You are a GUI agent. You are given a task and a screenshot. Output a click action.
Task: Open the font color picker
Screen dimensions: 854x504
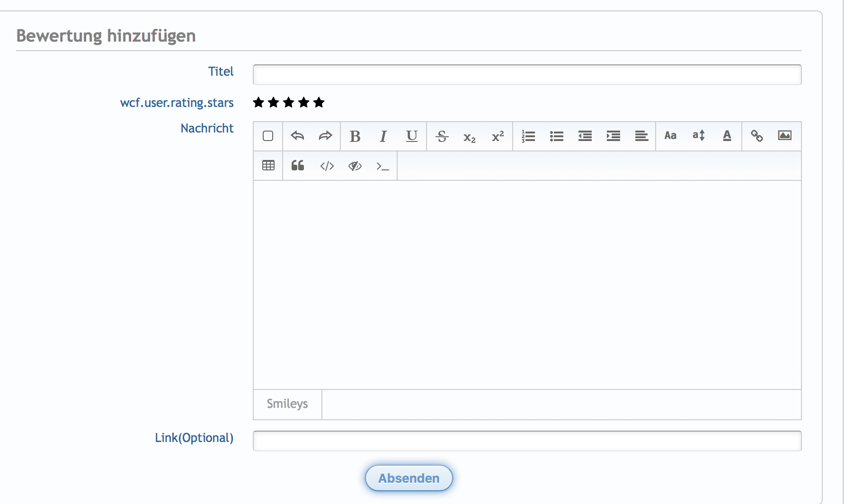727,136
